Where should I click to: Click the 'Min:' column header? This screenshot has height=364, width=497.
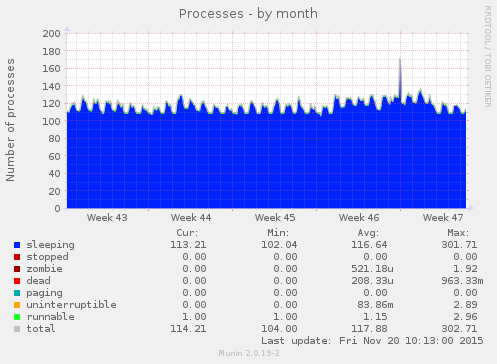tap(278, 233)
